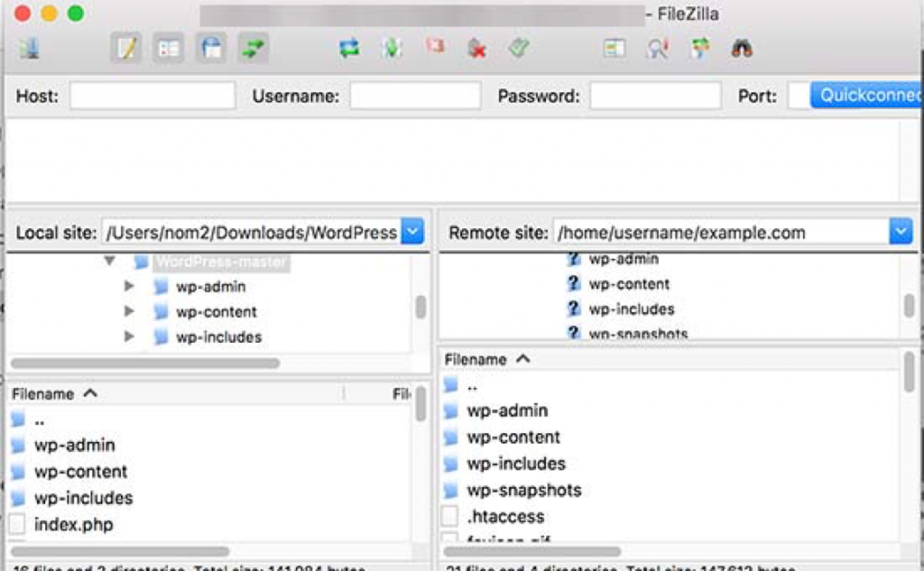Toggle message log display icon

pyautogui.click(x=125, y=49)
